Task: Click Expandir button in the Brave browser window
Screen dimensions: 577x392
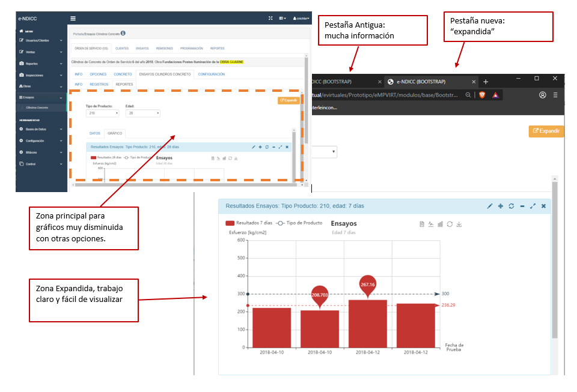Action: [546, 131]
